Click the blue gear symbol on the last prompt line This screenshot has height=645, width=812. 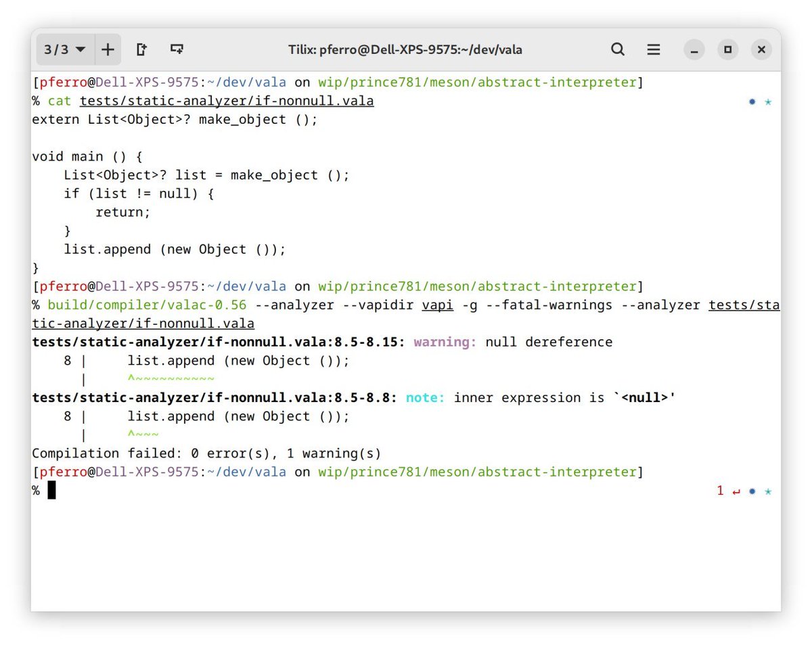[752, 491]
